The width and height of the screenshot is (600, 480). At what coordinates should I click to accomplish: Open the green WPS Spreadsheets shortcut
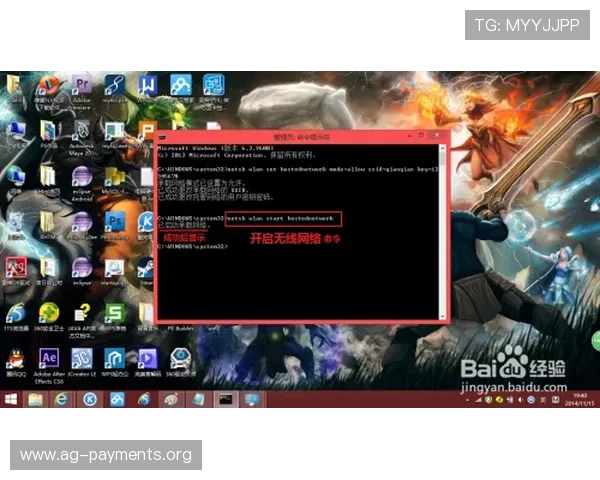coord(115,314)
